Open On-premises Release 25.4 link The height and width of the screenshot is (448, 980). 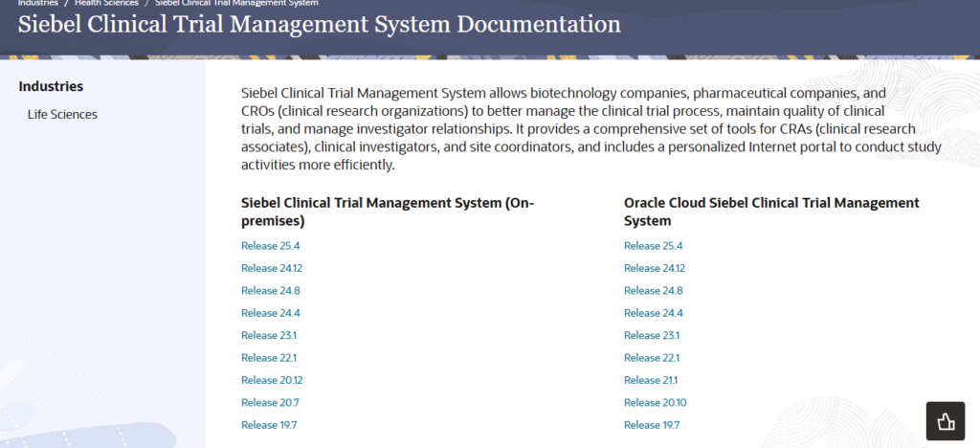click(271, 246)
